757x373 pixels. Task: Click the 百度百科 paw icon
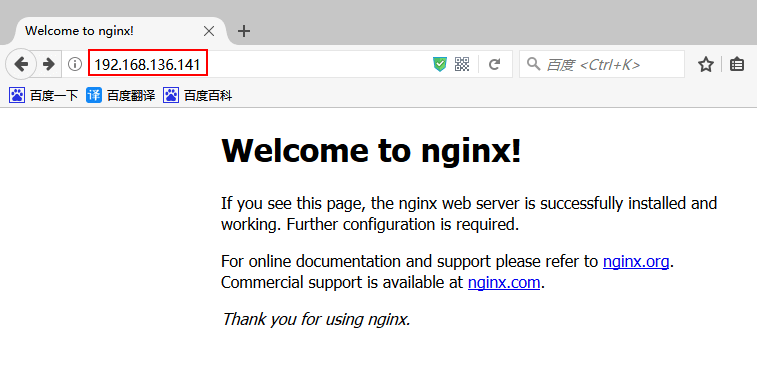171,96
